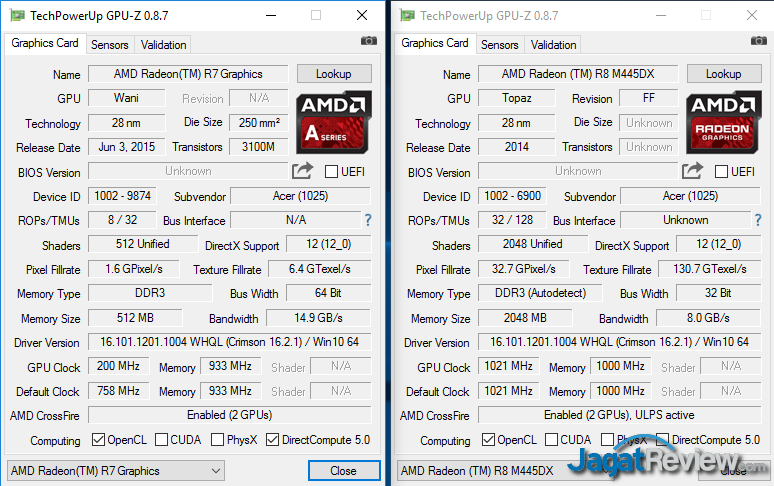
Task: Toggle the UEFI checkbox in the R7 Graphics window
Action: (331, 172)
